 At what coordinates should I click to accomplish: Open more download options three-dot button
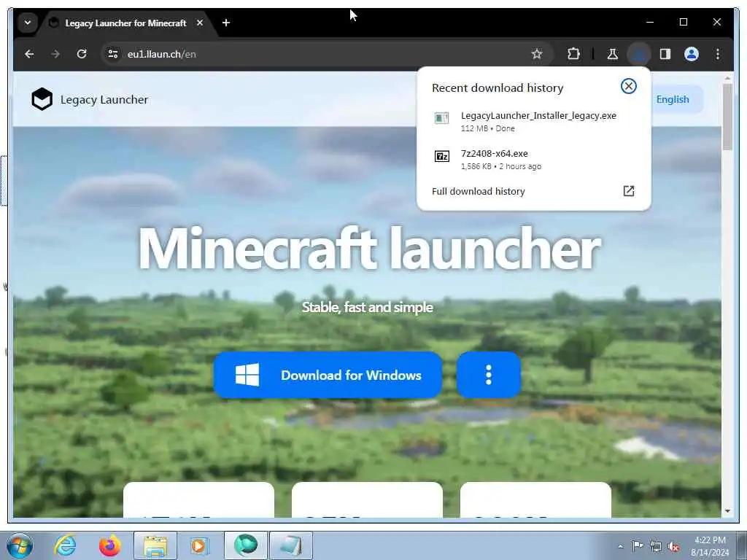[x=488, y=376]
